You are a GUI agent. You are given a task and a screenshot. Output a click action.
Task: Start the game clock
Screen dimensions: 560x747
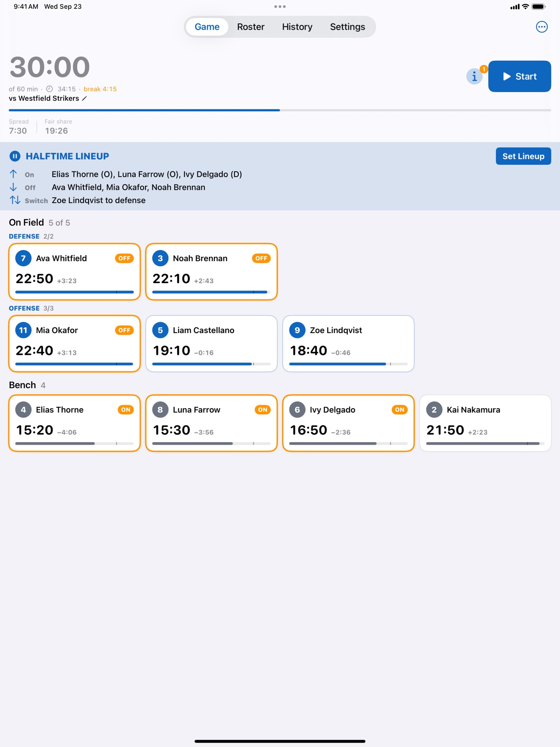(x=520, y=76)
